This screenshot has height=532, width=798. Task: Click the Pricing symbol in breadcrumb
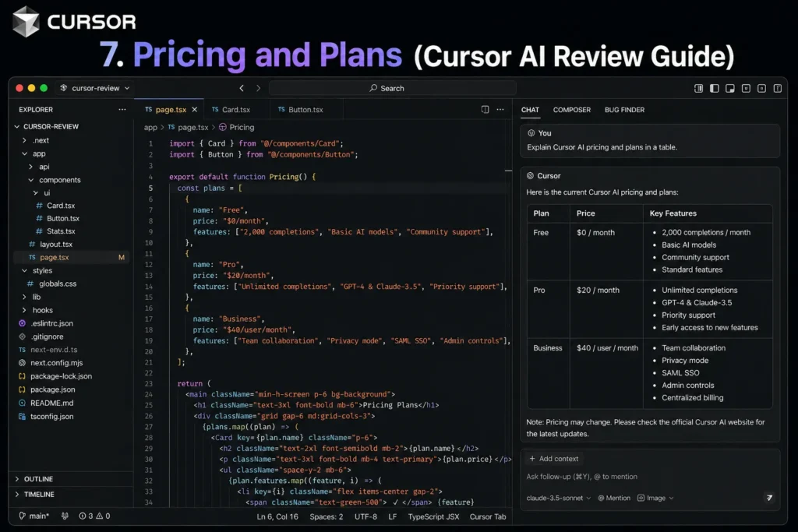click(x=237, y=127)
